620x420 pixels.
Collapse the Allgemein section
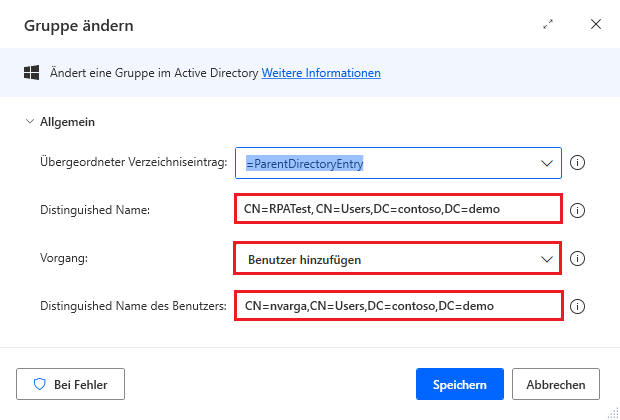coord(30,121)
